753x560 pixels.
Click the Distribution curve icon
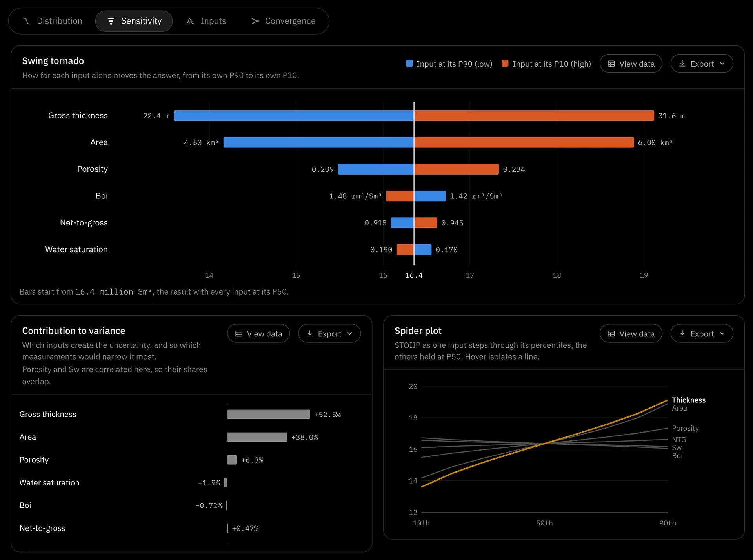pos(27,21)
